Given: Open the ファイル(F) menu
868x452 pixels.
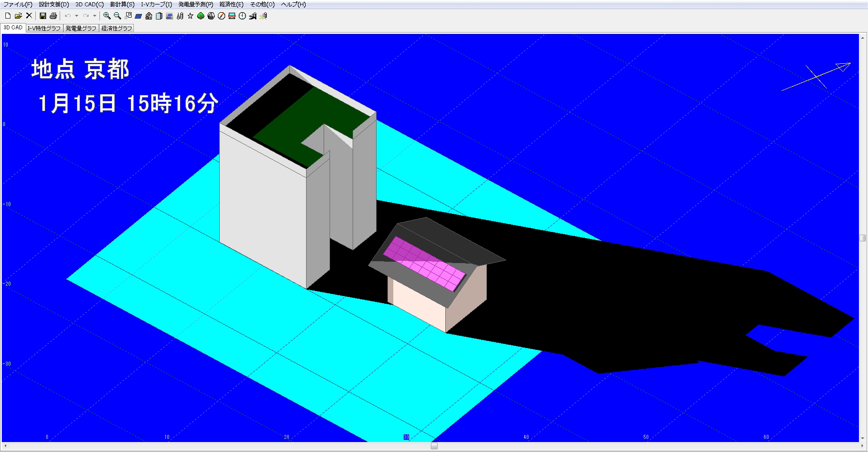Looking at the screenshot, I should [18, 5].
